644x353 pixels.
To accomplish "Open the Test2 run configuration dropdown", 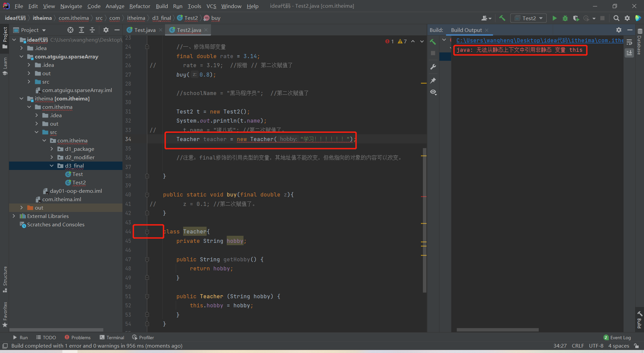I will click(x=529, y=18).
